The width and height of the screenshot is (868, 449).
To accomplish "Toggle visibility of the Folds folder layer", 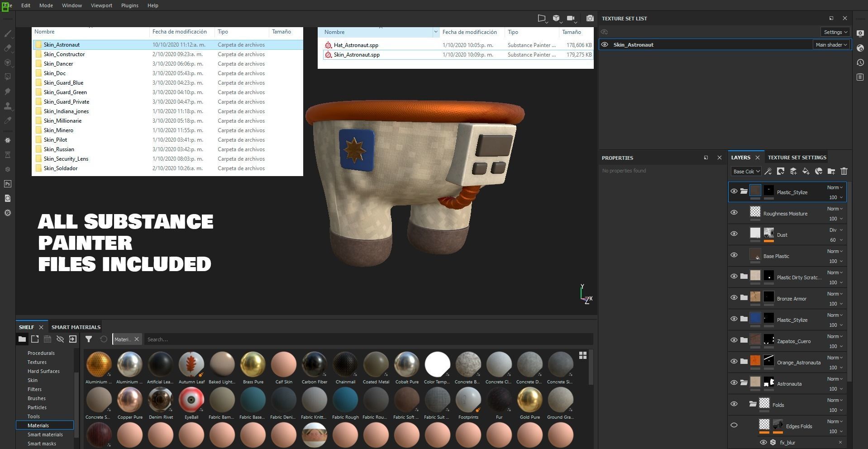I will tap(734, 404).
